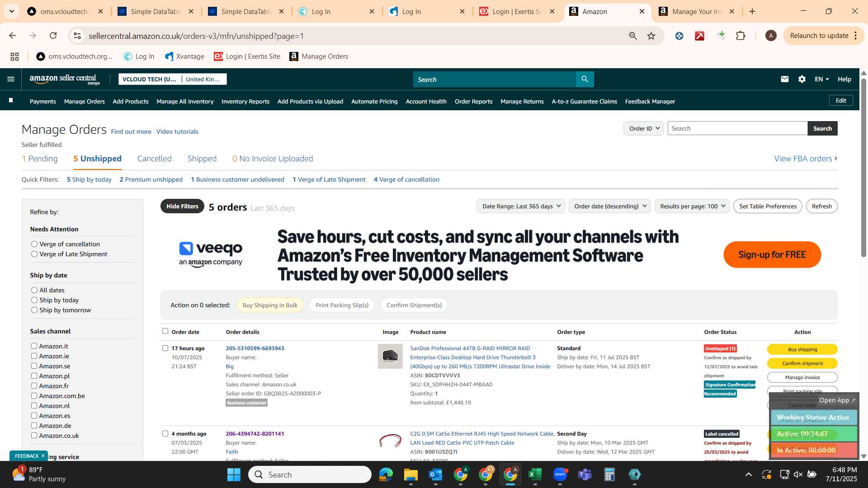
Task: Open Microsoft Teams from taskbar
Action: coord(585,474)
